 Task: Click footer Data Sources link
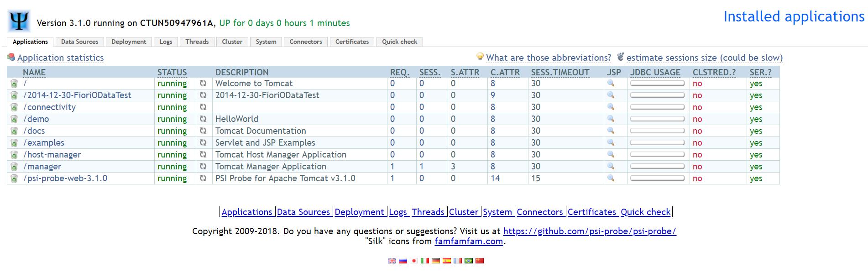pyautogui.click(x=303, y=212)
